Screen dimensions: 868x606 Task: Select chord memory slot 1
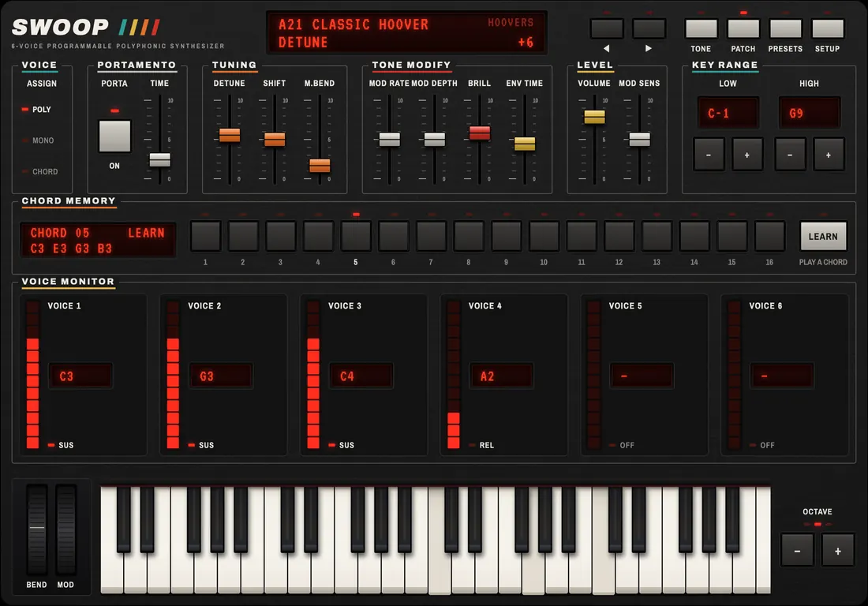tap(205, 236)
